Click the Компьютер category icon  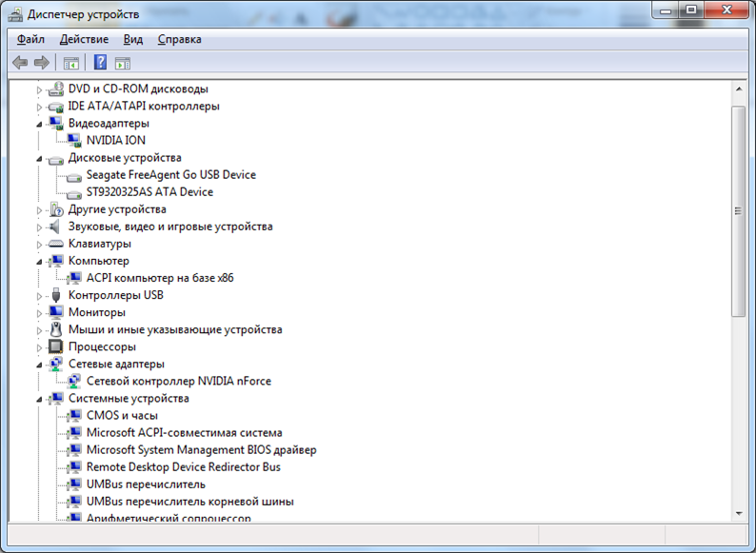[x=56, y=261]
